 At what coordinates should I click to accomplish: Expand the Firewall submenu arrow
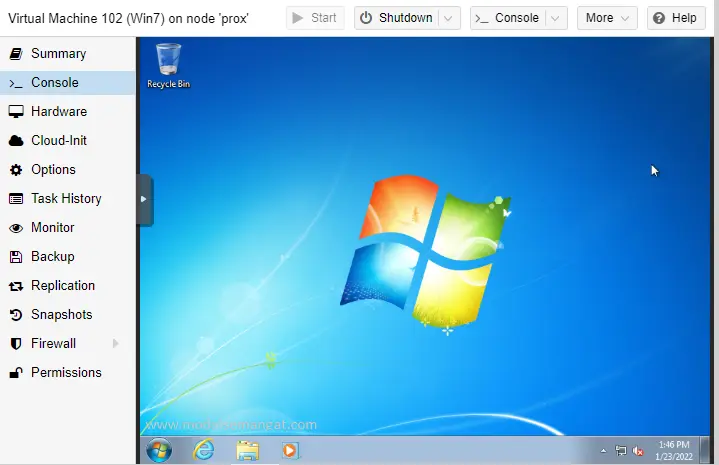[x=116, y=343]
